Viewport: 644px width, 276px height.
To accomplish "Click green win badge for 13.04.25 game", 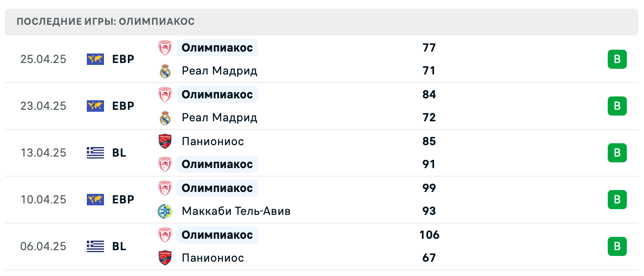I will coord(617,153).
